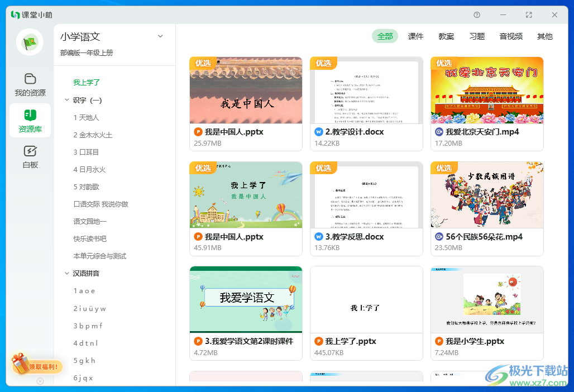Open thumbnail of 我是中国人.pptx with tiled roof
The height and width of the screenshot is (392, 574).
pyautogui.click(x=246, y=90)
